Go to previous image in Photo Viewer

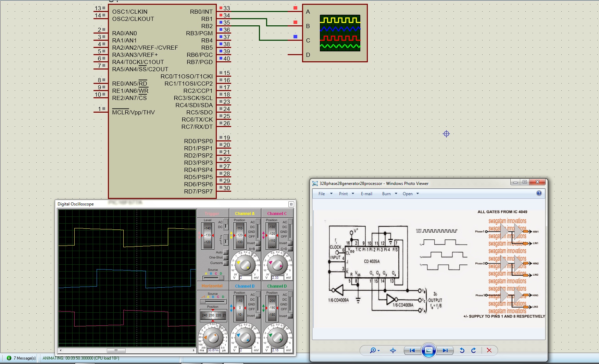412,350
